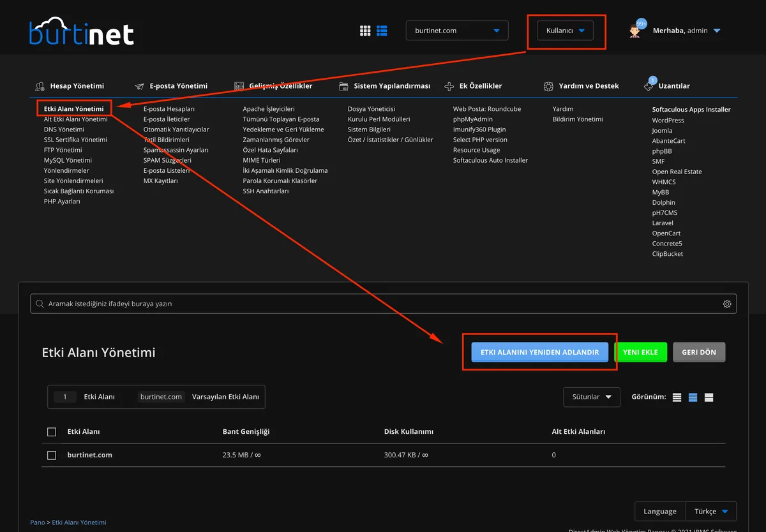Open the burtinet.com domain in table

(89, 455)
